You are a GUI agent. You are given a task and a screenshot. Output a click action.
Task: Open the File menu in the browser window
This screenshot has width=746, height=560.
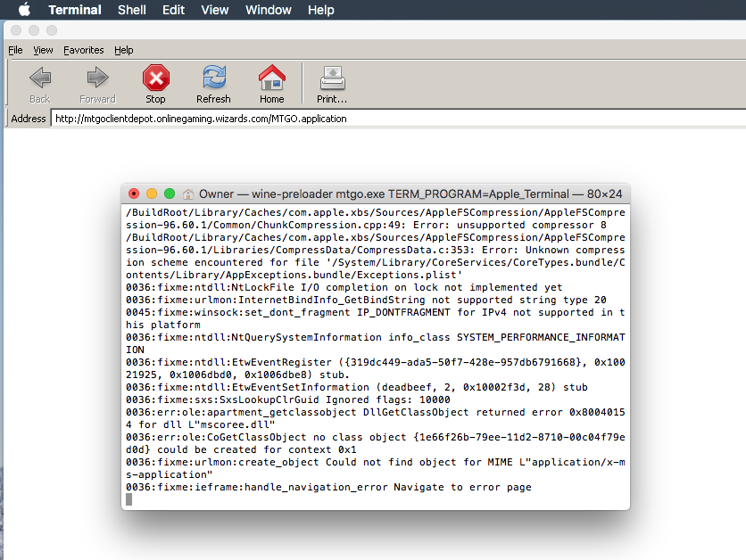(x=15, y=50)
